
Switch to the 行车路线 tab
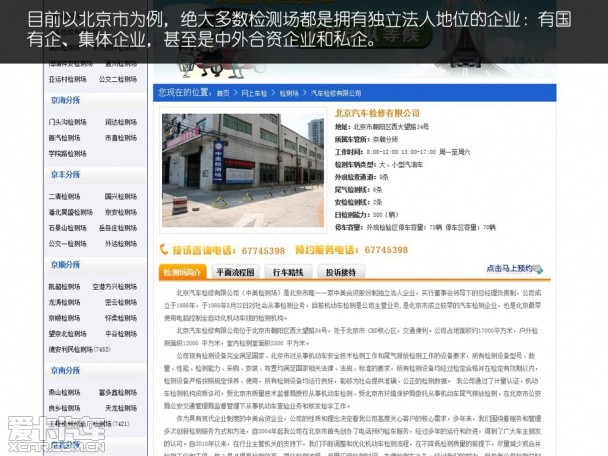pyautogui.click(x=288, y=272)
